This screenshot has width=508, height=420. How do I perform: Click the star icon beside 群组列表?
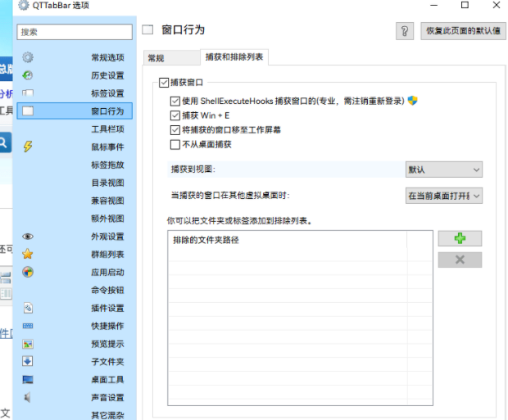[28, 254]
